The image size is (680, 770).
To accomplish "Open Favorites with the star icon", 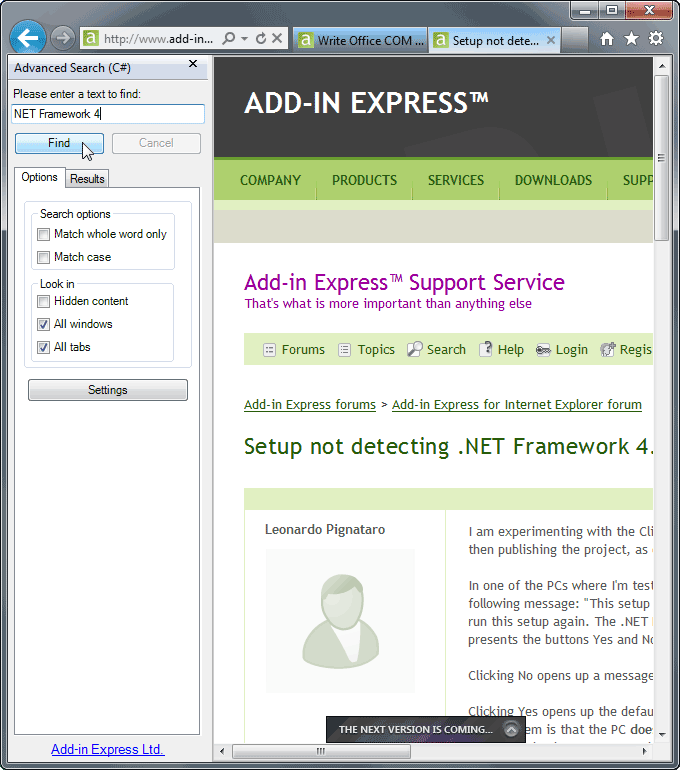I will tap(631, 39).
